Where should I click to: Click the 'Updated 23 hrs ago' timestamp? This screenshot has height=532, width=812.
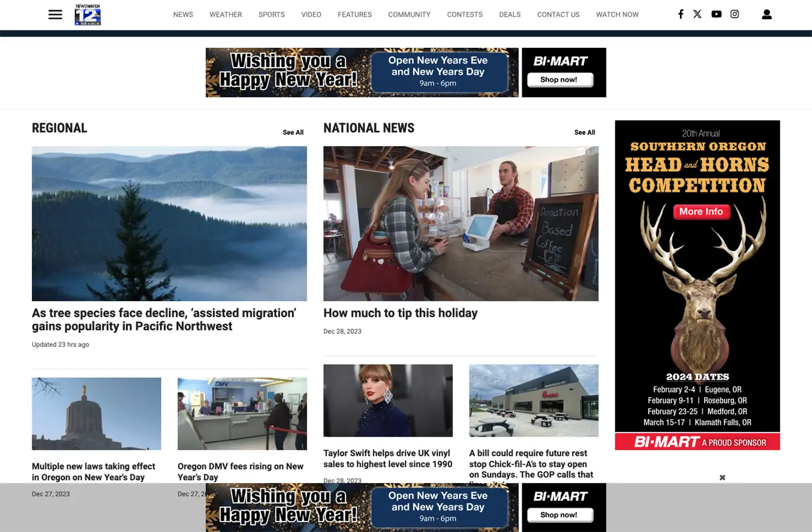61,345
